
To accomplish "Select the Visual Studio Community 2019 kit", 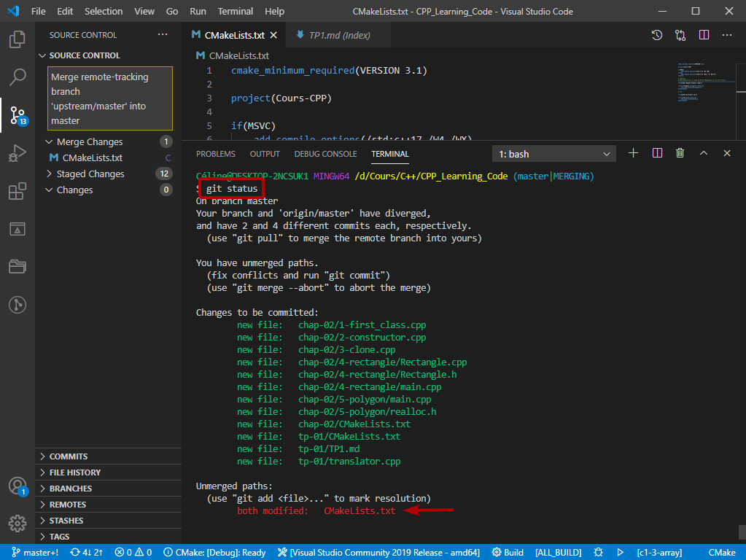I will [378, 553].
